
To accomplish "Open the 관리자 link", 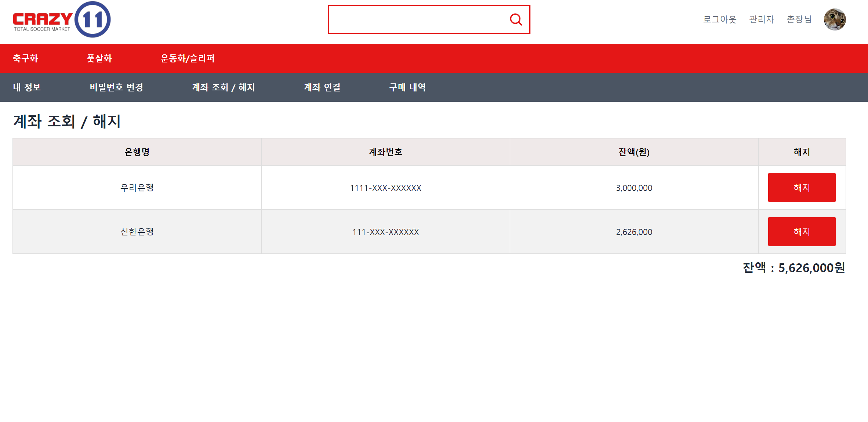I will click(x=762, y=19).
